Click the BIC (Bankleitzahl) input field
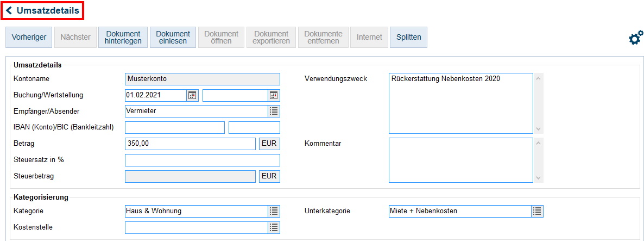The width and height of the screenshot is (644, 241). pyautogui.click(x=254, y=127)
